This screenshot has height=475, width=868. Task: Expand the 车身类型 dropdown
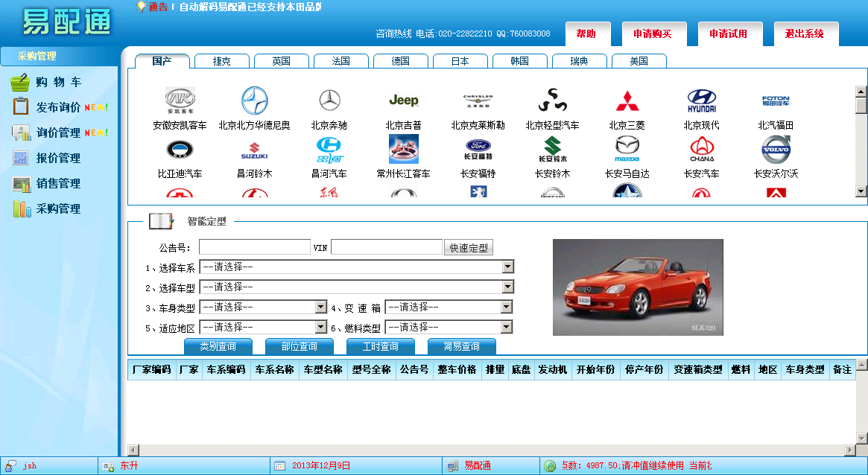pyautogui.click(x=264, y=307)
